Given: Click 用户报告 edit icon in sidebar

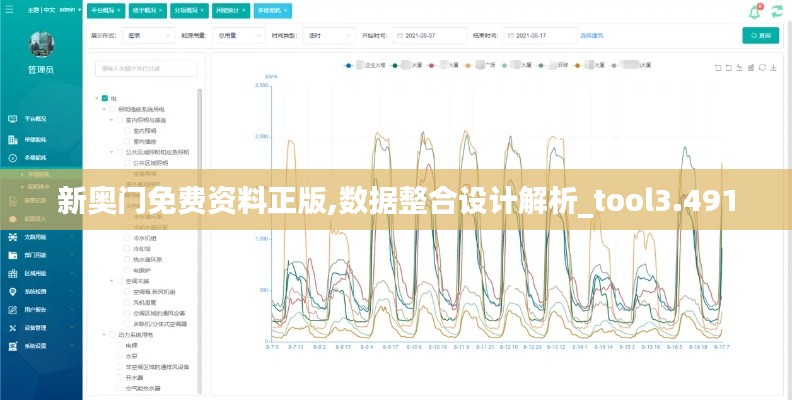Looking at the screenshot, I should (13, 310).
